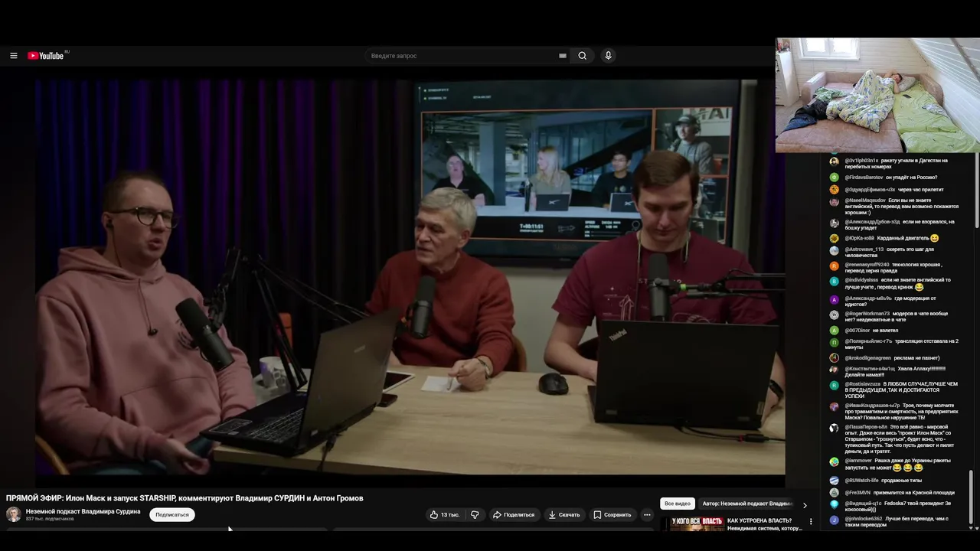Click the 'Поделиться' share button

click(x=514, y=515)
